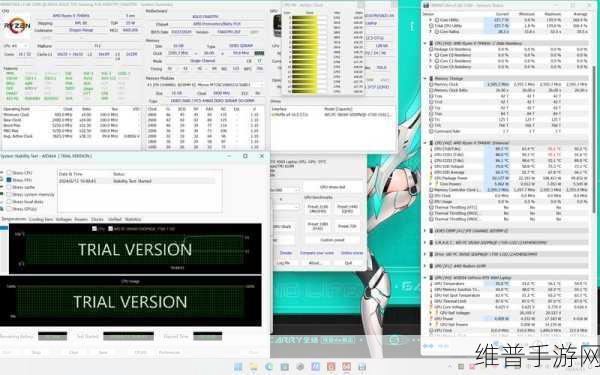
Task: Open the resolution dropdown in FurMark
Action: click(285, 190)
